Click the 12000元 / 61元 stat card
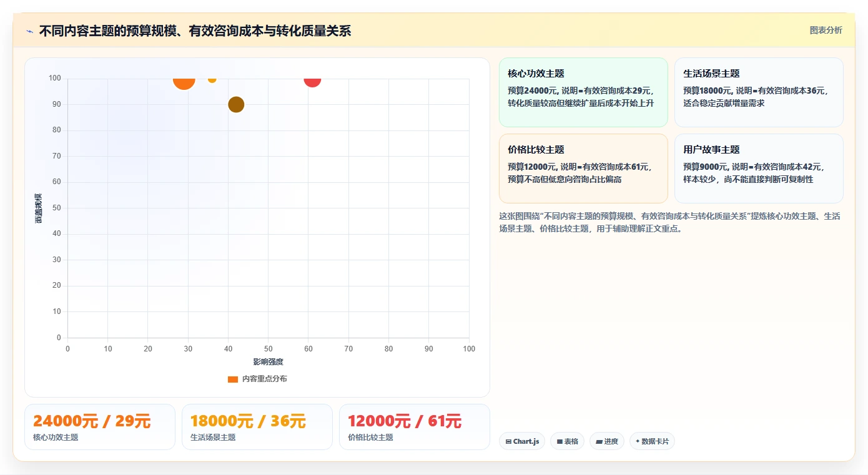The height and width of the screenshot is (475, 868). [415, 427]
